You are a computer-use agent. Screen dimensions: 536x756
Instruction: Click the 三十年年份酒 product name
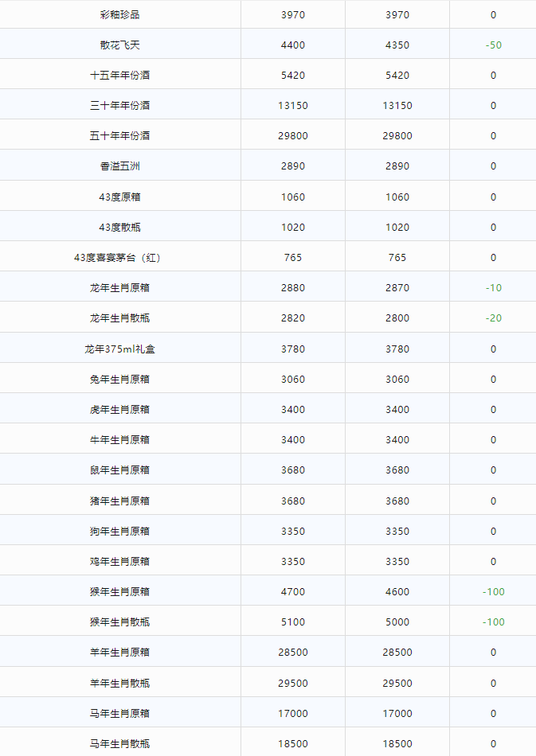119,106
